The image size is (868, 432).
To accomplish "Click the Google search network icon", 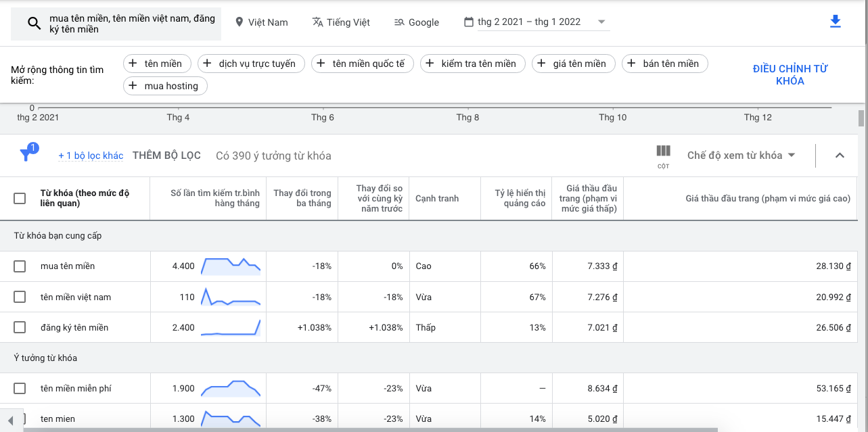I will point(399,22).
